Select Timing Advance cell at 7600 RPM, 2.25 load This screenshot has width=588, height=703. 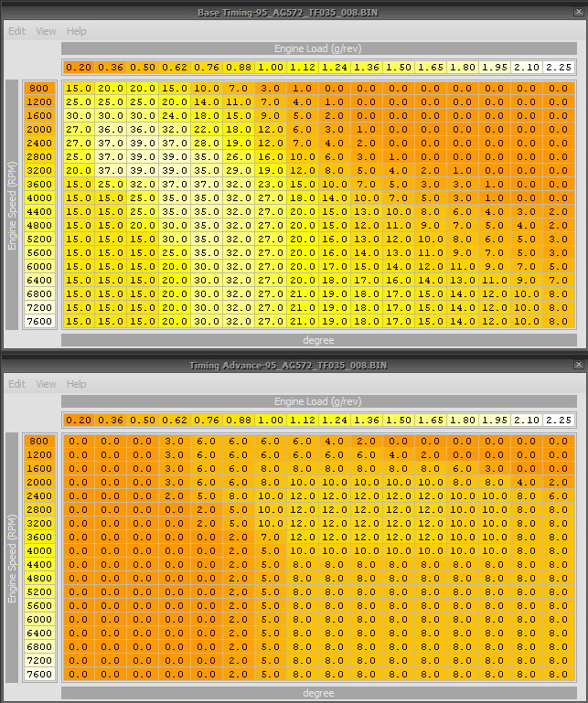pos(558,675)
